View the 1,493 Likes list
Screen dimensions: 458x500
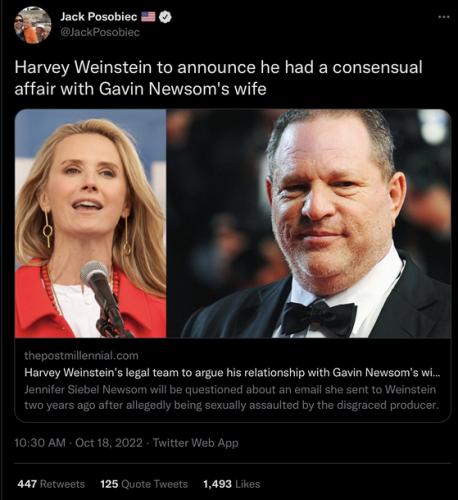[x=232, y=484]
